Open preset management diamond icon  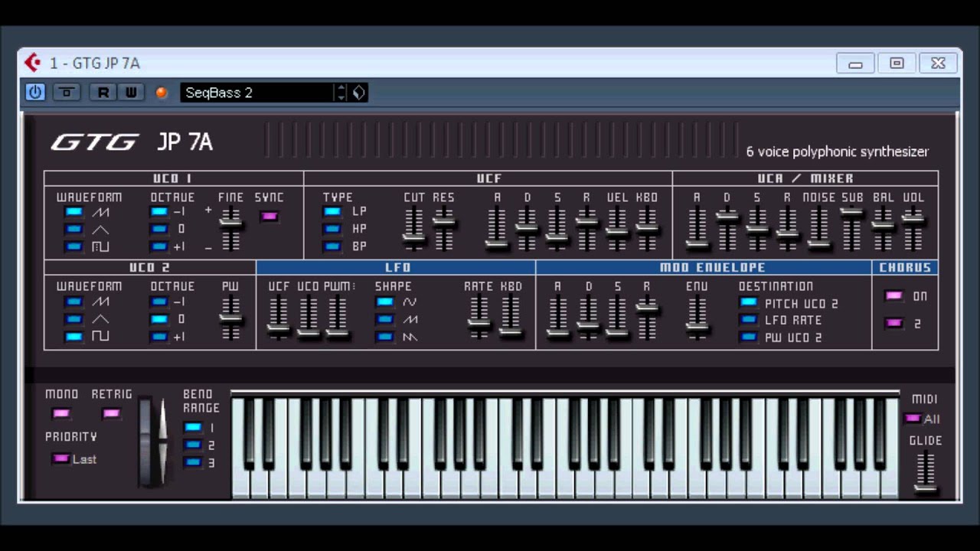[x=359, y=93]
